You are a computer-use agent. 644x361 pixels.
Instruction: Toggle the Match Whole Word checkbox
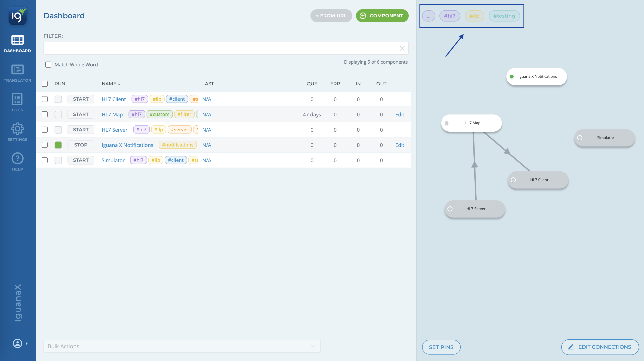coord(48,65)
